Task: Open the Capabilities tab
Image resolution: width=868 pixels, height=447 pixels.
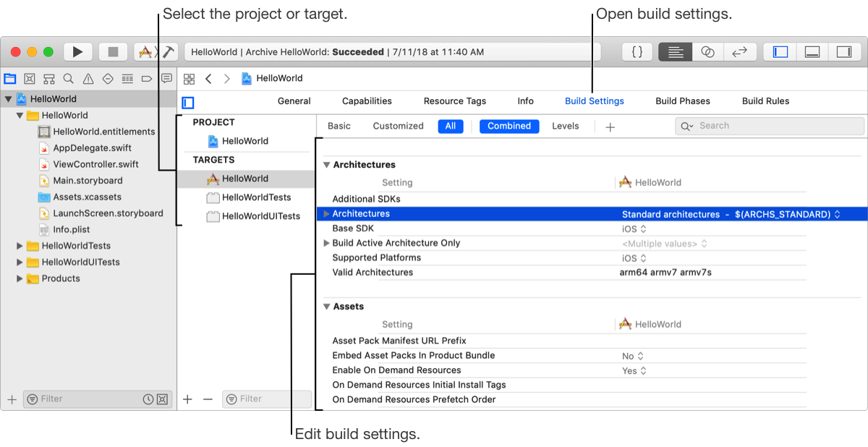Action: pos(367,101)
